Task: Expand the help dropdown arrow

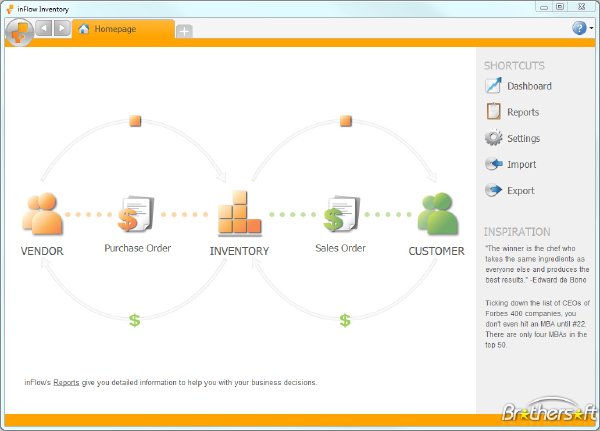Action: tap(592, 28)
